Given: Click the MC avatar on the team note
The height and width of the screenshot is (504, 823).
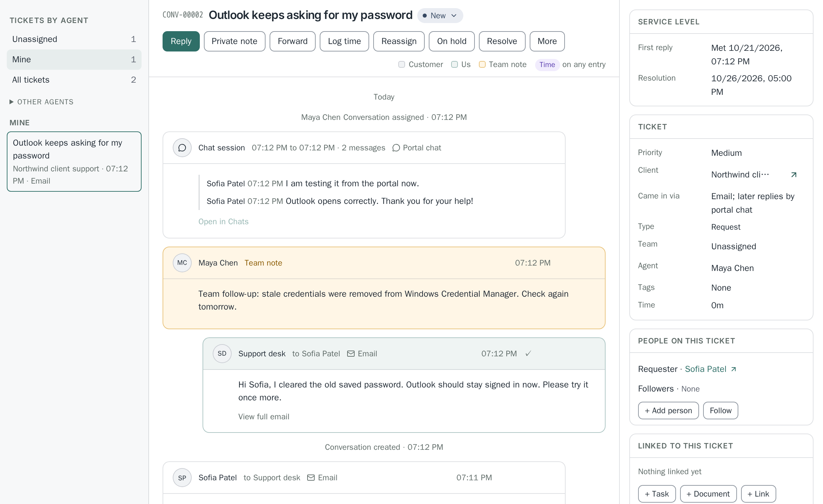Looking at the screenshot, I should 182,263.
